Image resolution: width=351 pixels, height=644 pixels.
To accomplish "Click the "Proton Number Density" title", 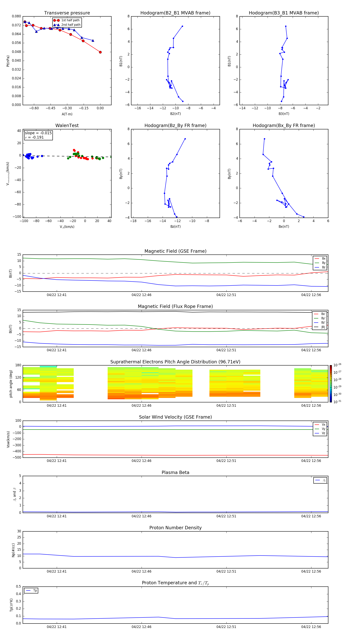I will pyautogui.click(x=175, y=528).
